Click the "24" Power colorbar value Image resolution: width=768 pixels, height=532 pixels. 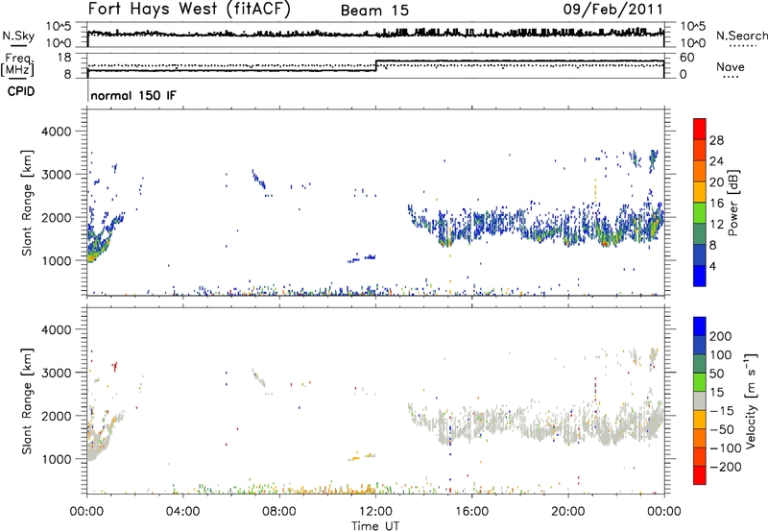[716, 161]
